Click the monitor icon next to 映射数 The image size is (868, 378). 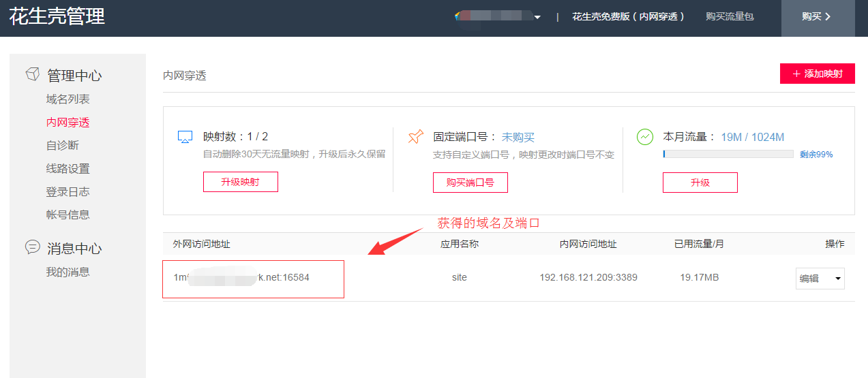tap(185, 137)
